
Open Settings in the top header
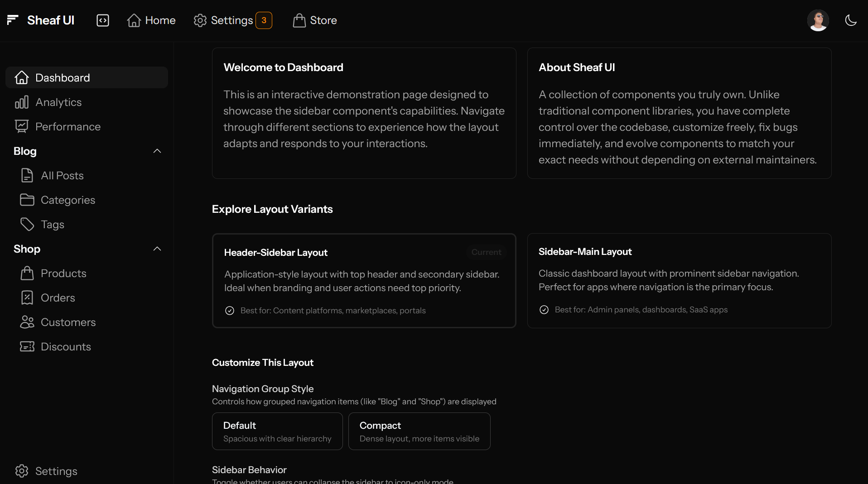pos(232,20)
